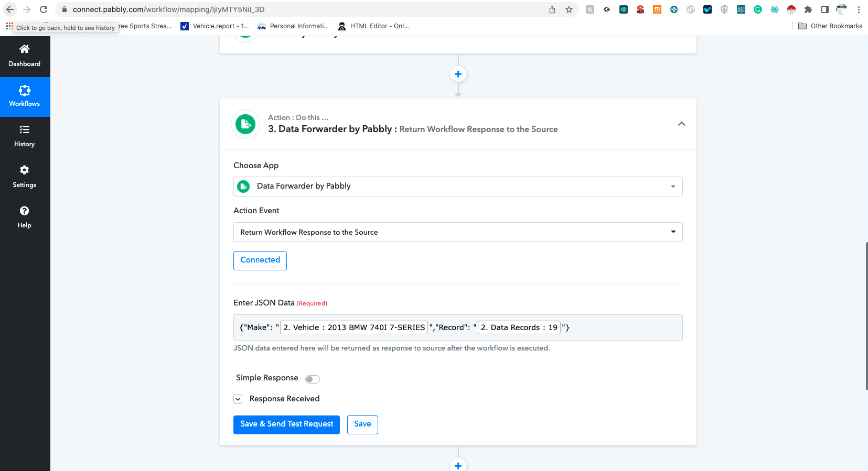
Task: Click Save & Send Test Request
Action: (286, 424)
